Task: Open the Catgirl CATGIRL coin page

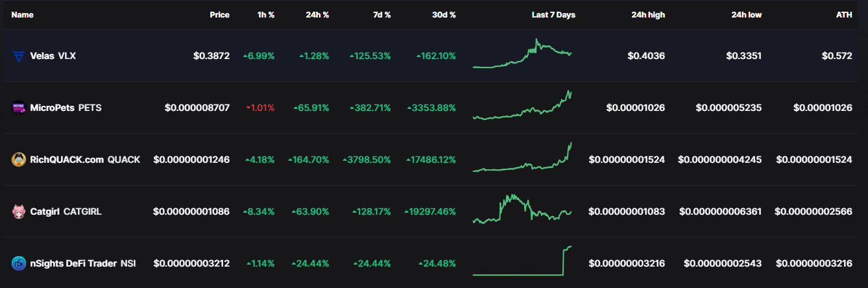Action: [x=66, y=211]
